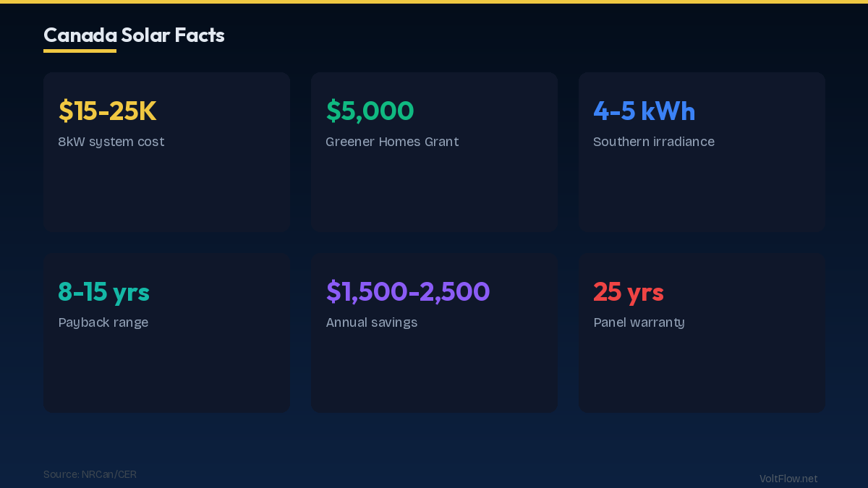The width and height of the screenshot is (868, 488).
Task: Select the $1,500-2,500 savings figure
Action: click(408, 291)
